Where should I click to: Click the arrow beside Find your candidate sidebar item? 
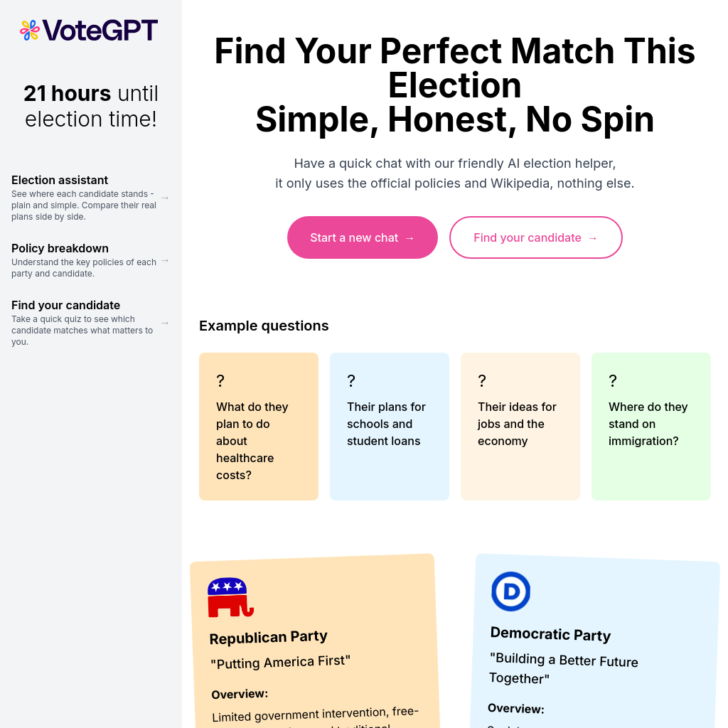pos(165,323)
